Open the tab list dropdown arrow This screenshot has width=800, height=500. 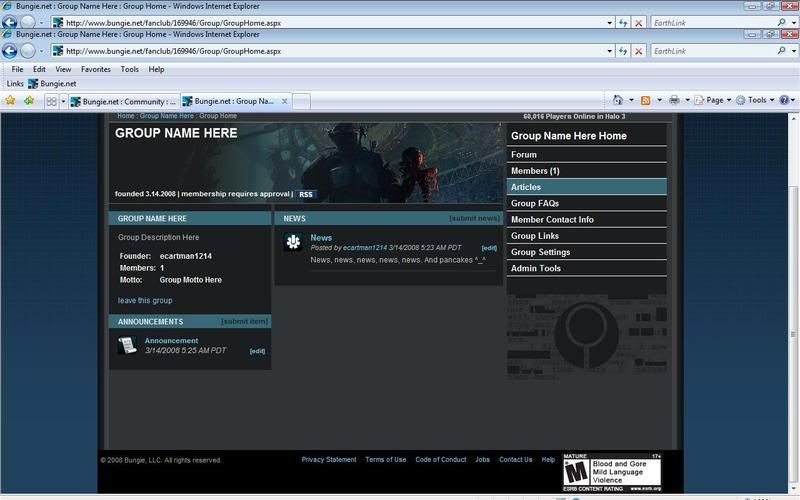tap(63, 101)
